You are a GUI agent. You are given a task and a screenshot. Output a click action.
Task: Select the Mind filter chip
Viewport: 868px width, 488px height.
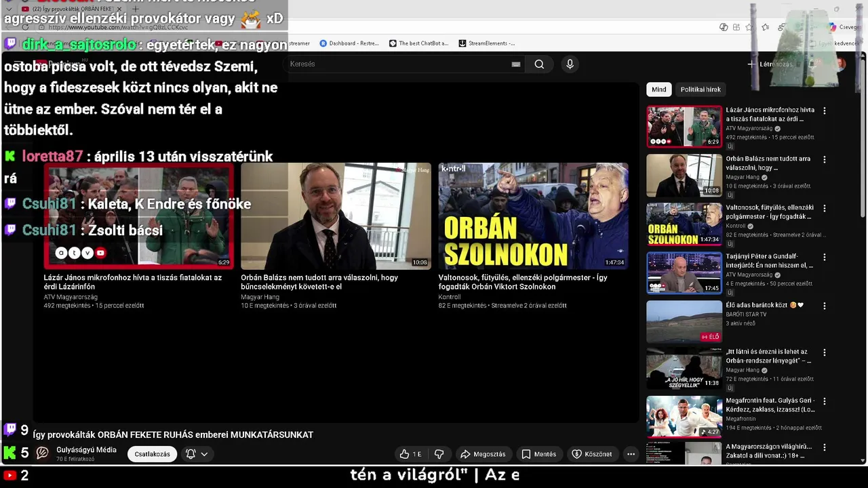(659, 89)
